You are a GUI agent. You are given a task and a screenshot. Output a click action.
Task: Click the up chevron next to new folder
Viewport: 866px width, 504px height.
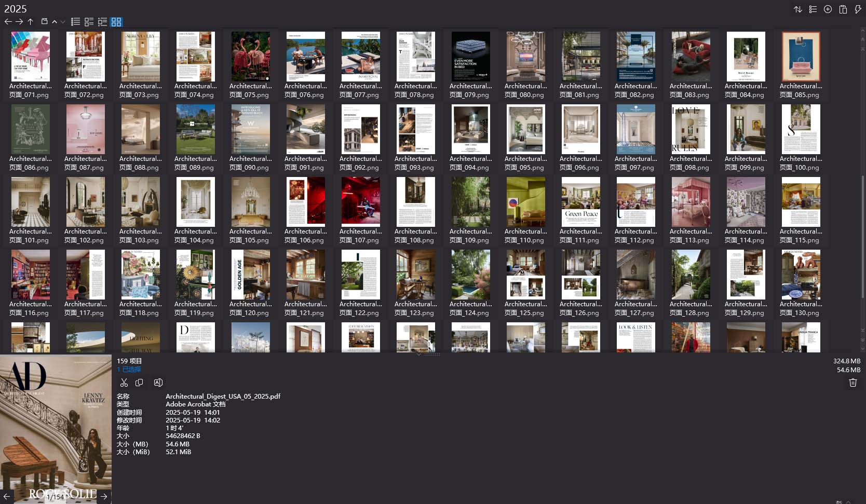(55, 22)
